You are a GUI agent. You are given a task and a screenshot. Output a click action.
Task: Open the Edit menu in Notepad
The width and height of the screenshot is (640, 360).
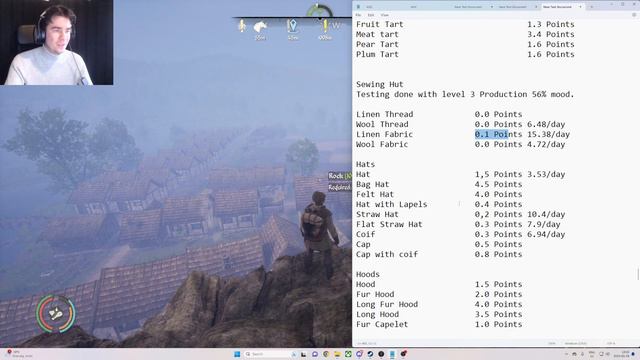[371, 15]
